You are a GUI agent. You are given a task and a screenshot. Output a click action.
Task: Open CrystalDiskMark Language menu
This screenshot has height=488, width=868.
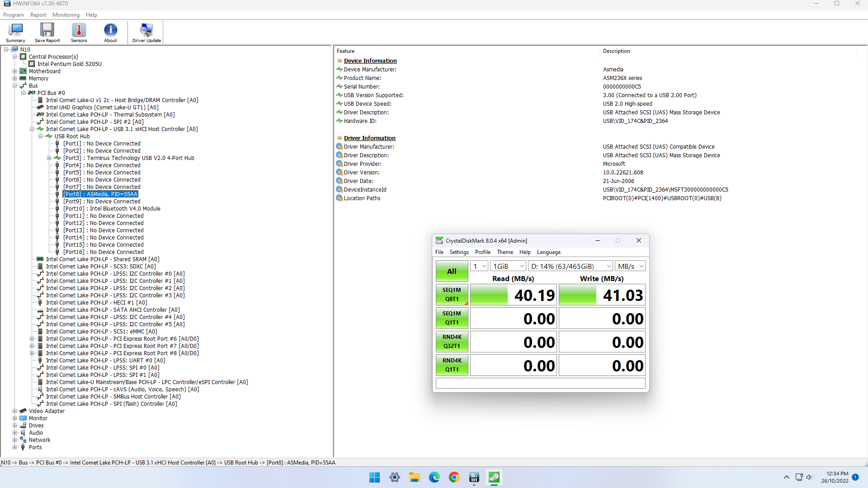point(548,252)
